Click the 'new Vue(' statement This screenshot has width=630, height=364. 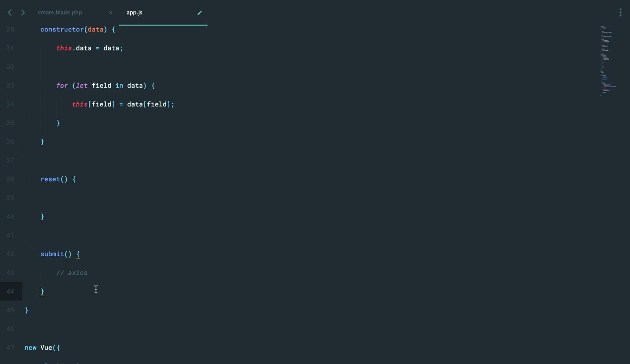[x=42, y=347]
